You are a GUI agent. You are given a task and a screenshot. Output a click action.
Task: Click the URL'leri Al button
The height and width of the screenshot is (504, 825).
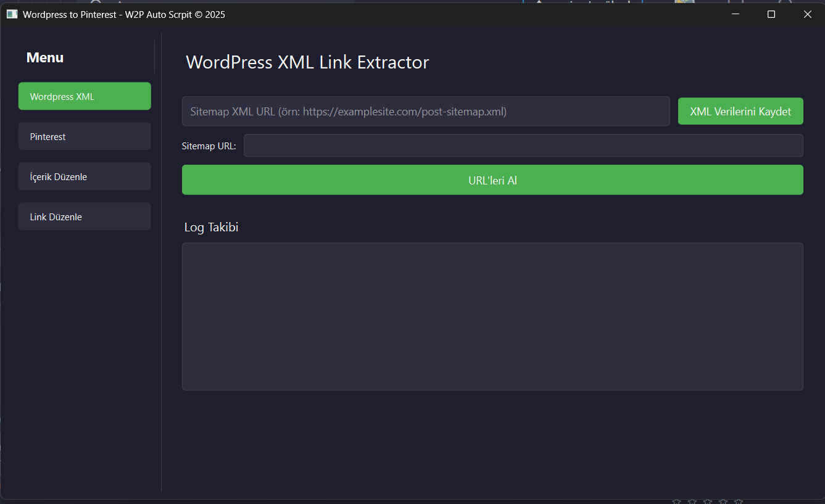pos(492,180)
